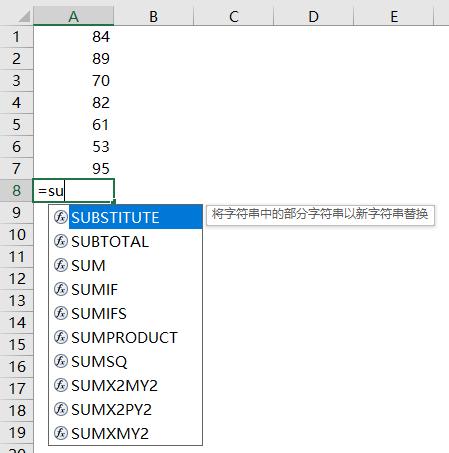Click the fx icon beside SUMSQ
Screen dimensions: 449x453
click(x=61, y=361)
